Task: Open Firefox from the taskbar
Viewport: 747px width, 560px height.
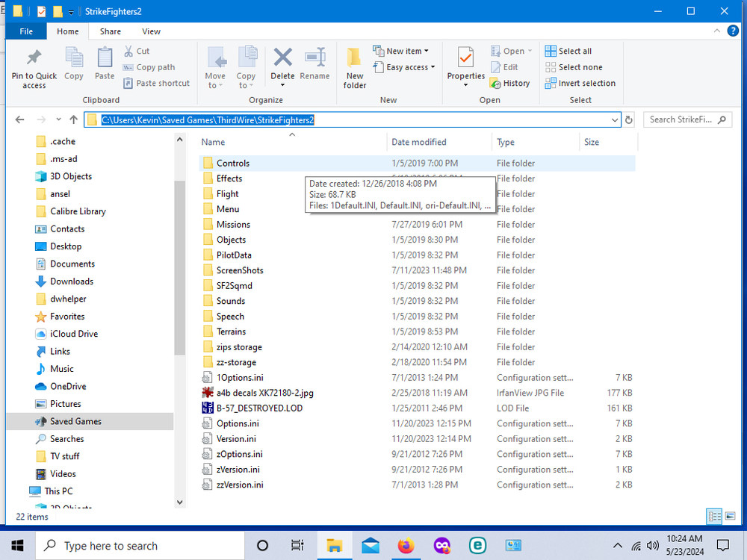Action: (406, 545)
